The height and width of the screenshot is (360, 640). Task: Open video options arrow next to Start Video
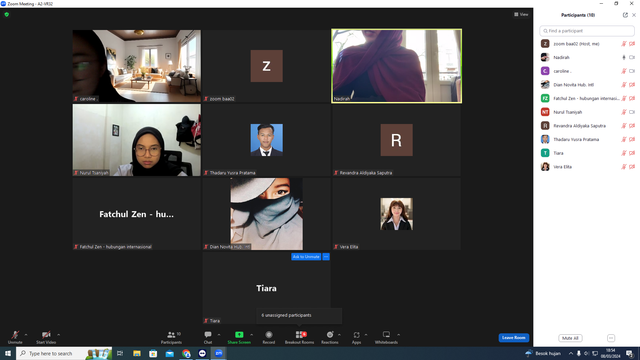58,335
